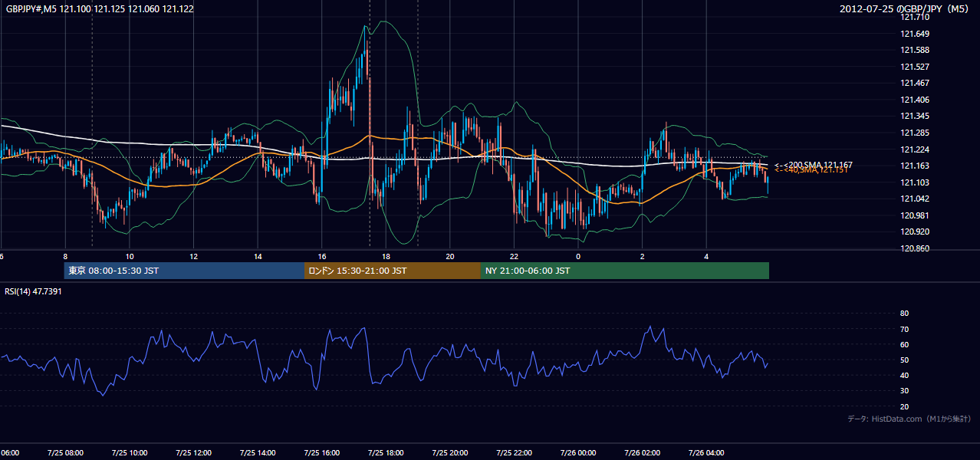The width and height of the screenshot is (980, 460).
Task: Click price axis label 121.285
Action: click(916, 133)
